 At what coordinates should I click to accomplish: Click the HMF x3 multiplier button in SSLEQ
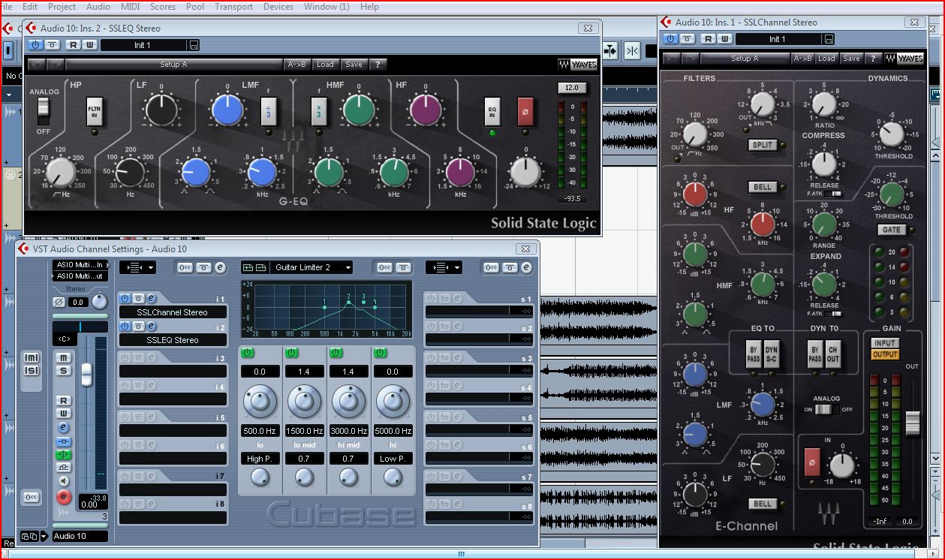click(x=318, y=111)
